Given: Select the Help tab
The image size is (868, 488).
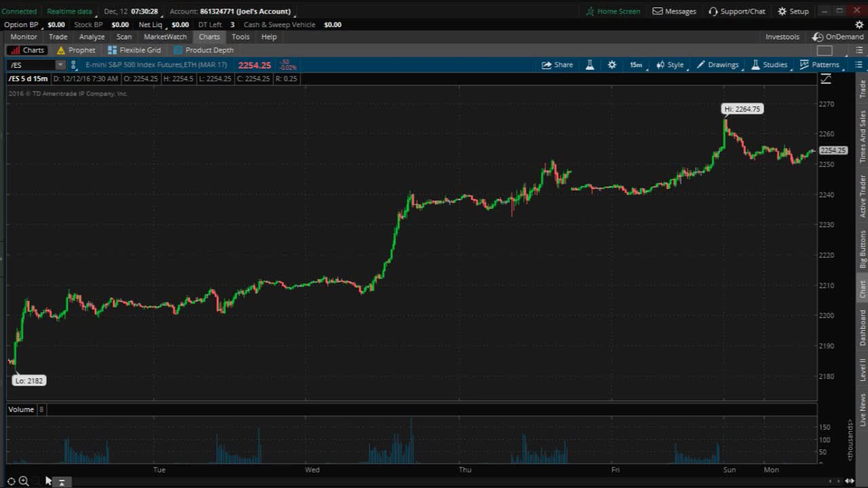Looking at the screenshot, I should point(269,37).
